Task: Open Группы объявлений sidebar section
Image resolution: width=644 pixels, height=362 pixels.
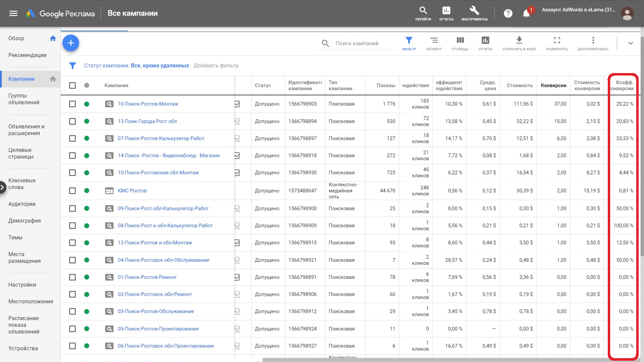Action: click(x=23, y=99)
